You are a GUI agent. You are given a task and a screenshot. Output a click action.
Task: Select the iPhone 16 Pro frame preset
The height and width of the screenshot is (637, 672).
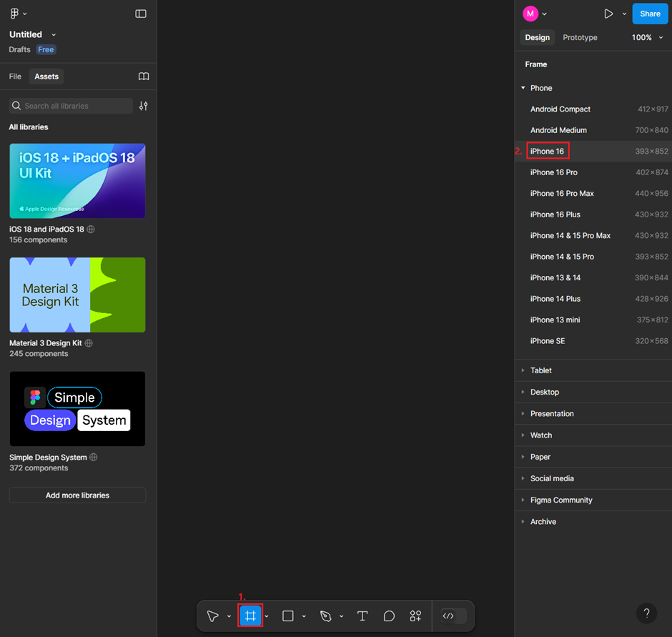[x=593, y=172]
